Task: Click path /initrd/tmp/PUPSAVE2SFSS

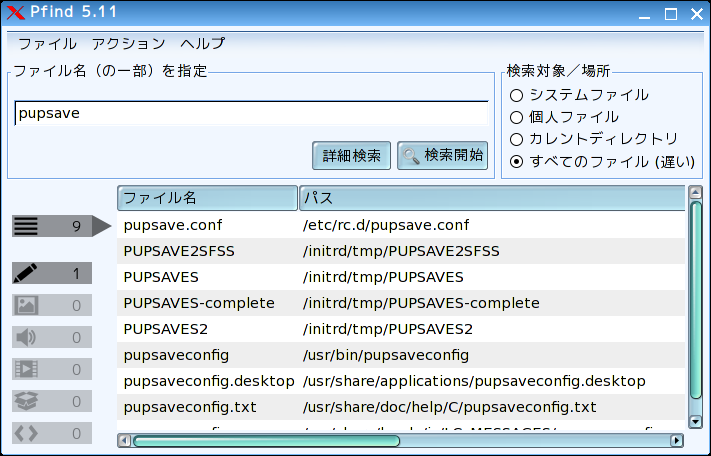Action: [x=401, y=251]
